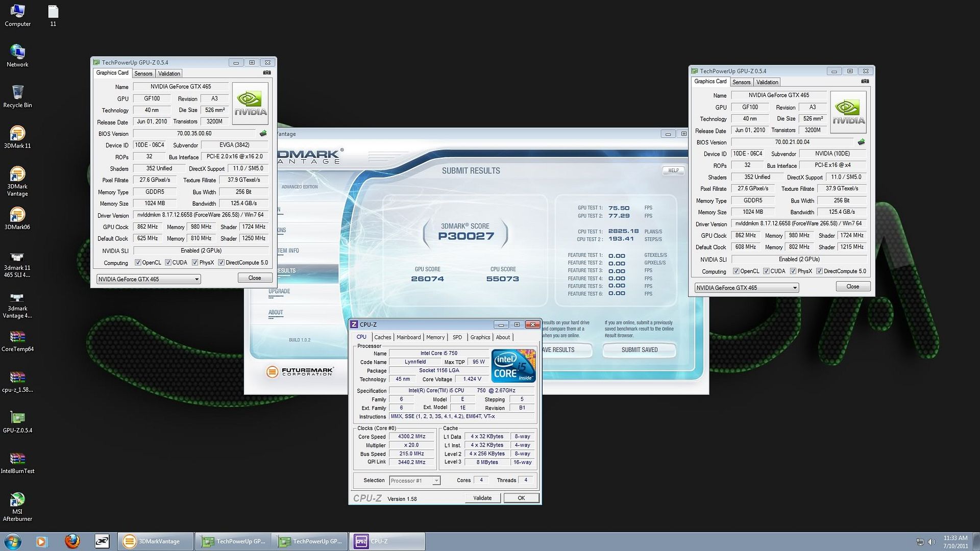Open About section in 3DMark Vantage
This screenshot has height=551, width=980.
[x=276, y=312]
